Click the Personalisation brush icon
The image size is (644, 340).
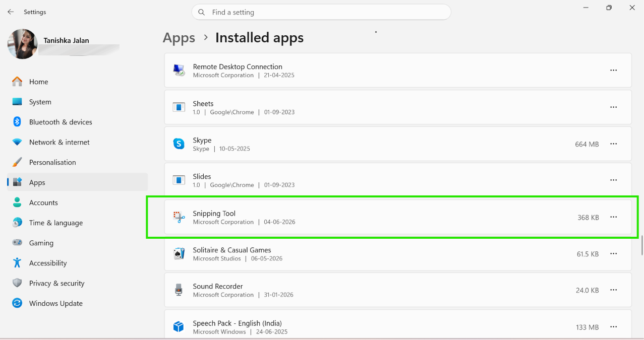17,162
